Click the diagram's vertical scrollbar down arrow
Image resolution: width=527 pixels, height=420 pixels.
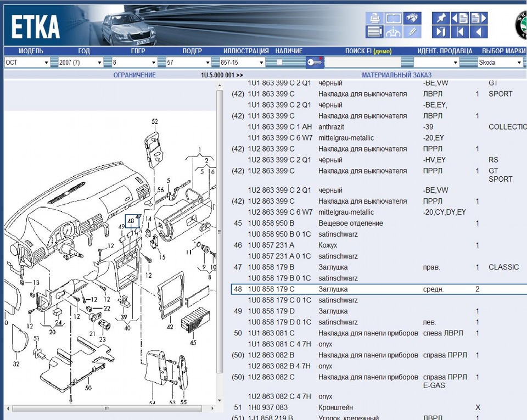pyautogui.click(x=220, y=400)
